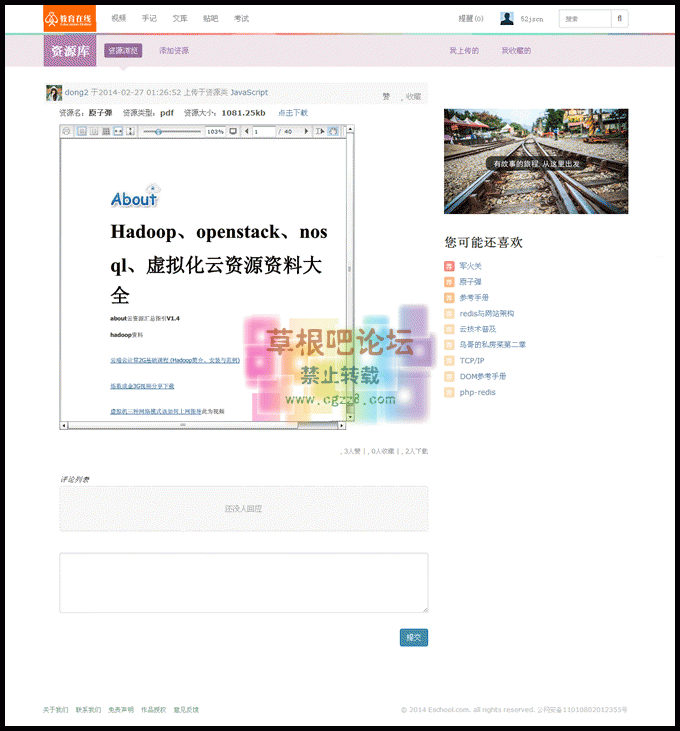Click the user avatar in the header
The height and width of the screenshot is (731, 680).
click(507, 19)
